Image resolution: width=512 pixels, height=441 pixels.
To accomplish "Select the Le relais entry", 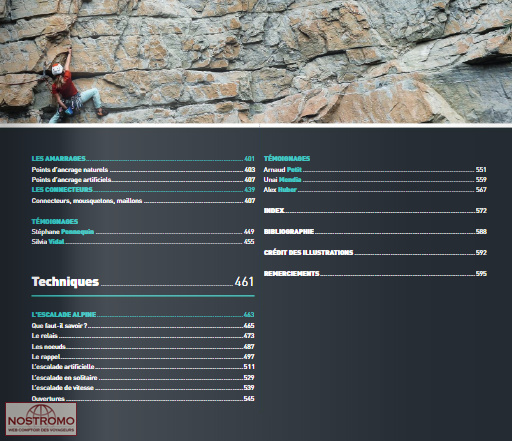I will click(x=143, y=336).
